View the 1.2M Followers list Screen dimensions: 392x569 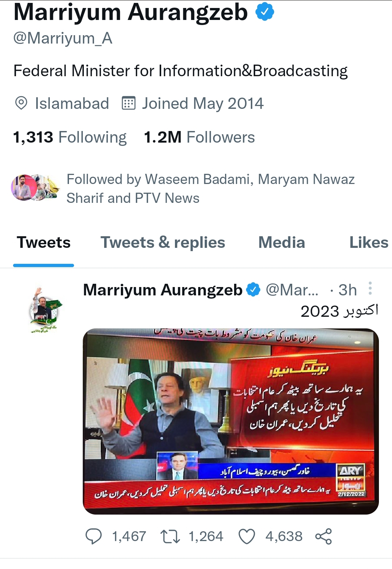point(199,137)
